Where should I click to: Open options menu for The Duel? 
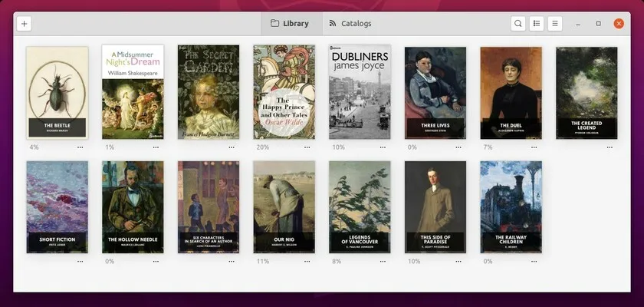(534, 147)
